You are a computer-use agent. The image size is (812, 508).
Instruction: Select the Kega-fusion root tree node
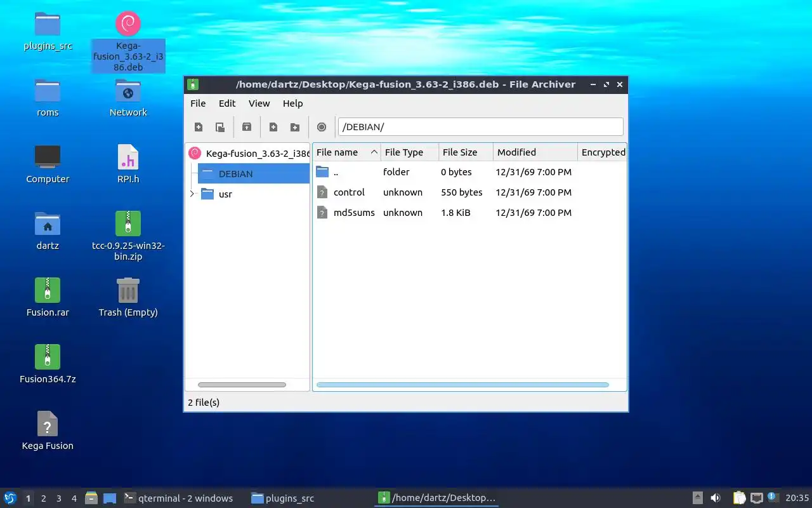pos(249,154)
